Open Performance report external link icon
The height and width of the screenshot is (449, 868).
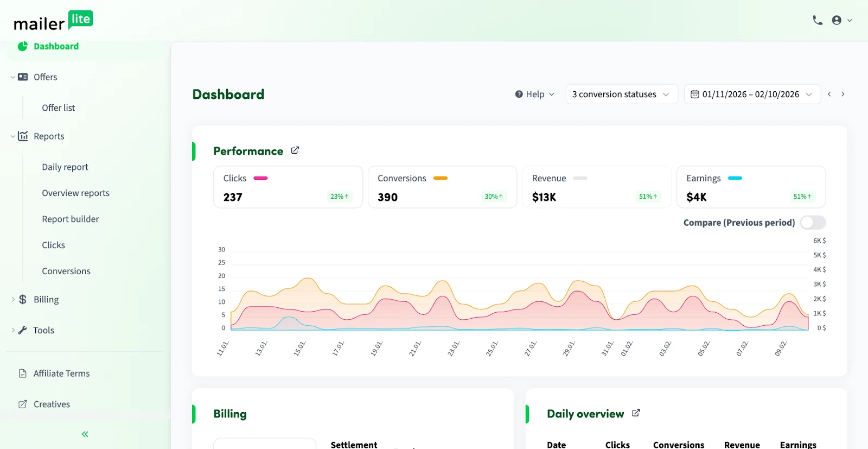[295, 150]
